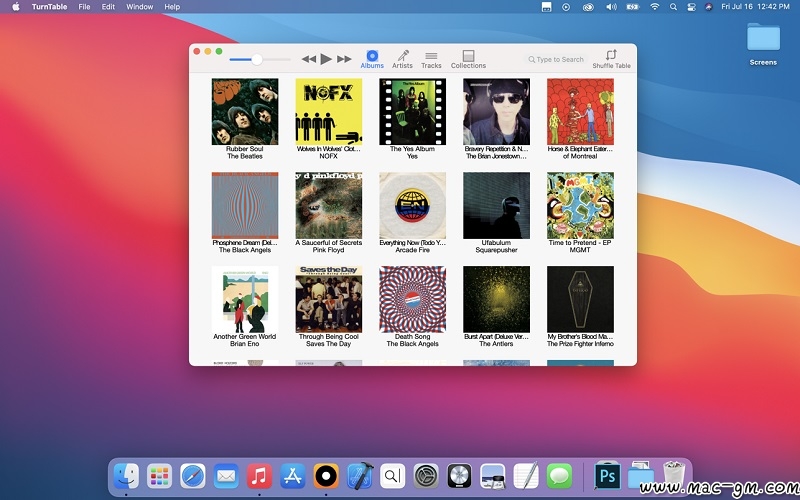Switch to the Artists view
This screenshot has height=500, width=800.
[403, 60]
